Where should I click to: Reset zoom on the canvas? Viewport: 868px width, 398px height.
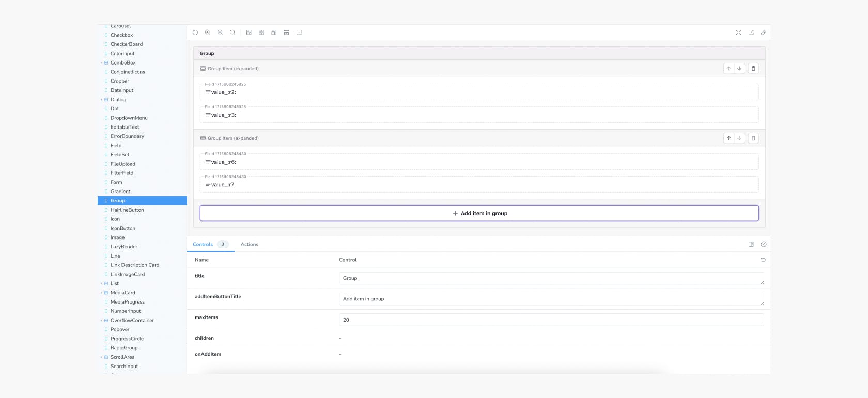pos(233,33)
